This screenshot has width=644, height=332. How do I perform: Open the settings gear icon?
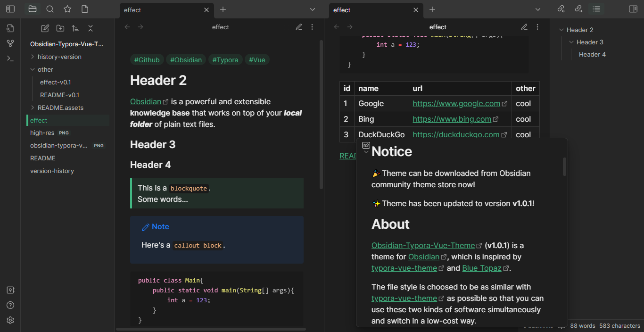pos(10,320)
